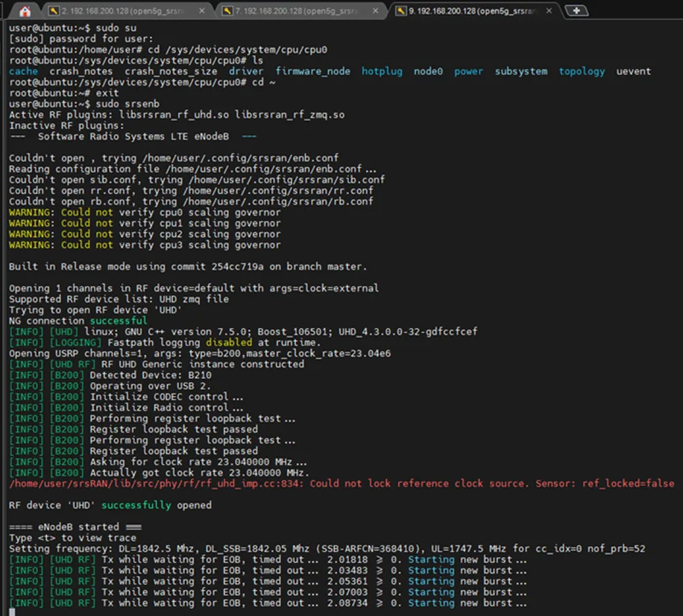The image size is (683, 616).
Task: Click the red 'Could not lock reference clock' error
Action: point(342,484)
